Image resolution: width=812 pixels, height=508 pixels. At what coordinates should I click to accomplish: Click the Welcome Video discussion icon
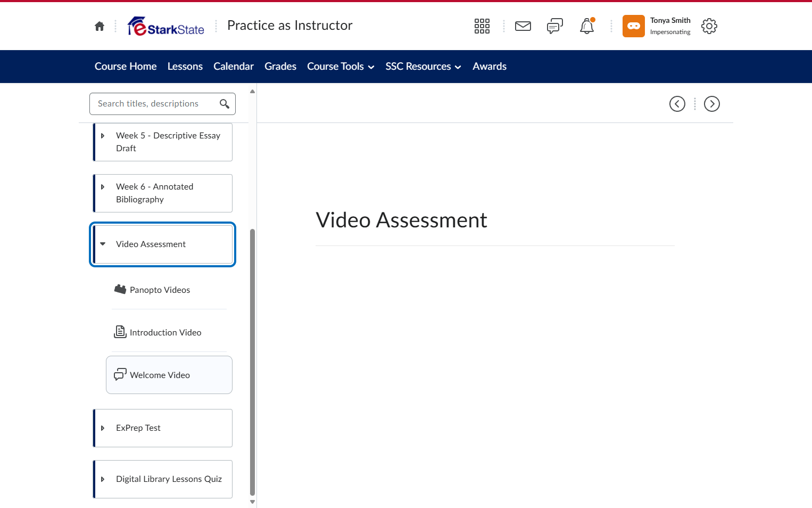(x=120, y=374)
